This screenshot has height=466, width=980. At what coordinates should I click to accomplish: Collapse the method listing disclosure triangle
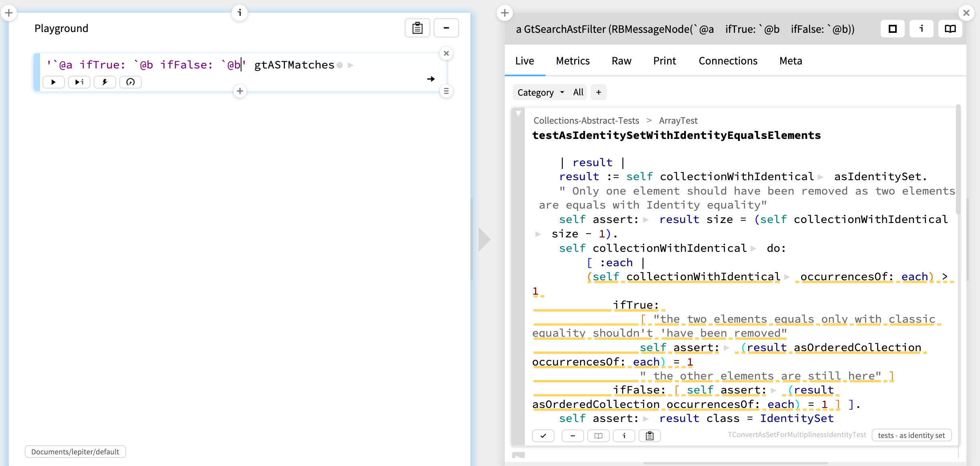click(x=518, y=114)
